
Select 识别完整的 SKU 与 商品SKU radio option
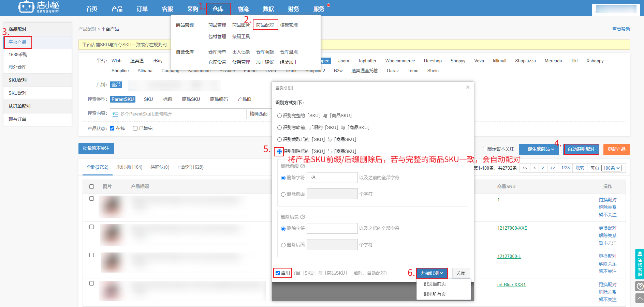point(279,116)
